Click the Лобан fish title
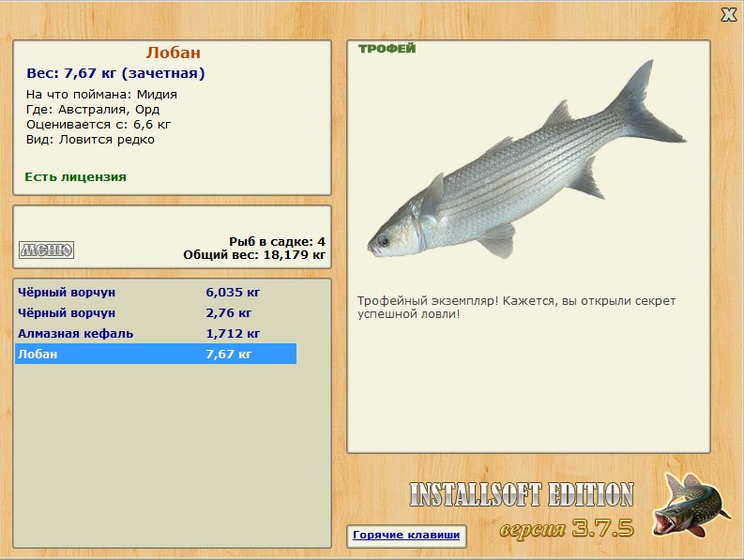The width and height of the screenshot is (744, 560). click(x=174, y=53)
